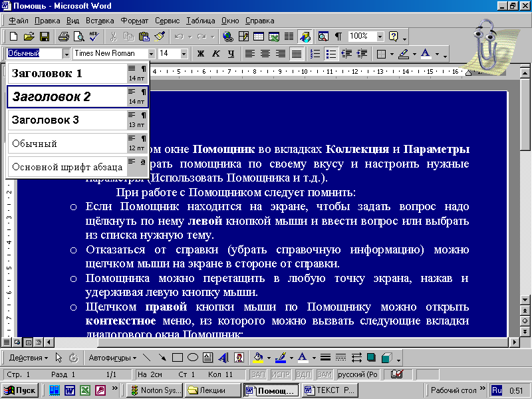This screenshot has width=532, height=399.
Task: Toggle bold Ж formatting
Action: (201, 54)
